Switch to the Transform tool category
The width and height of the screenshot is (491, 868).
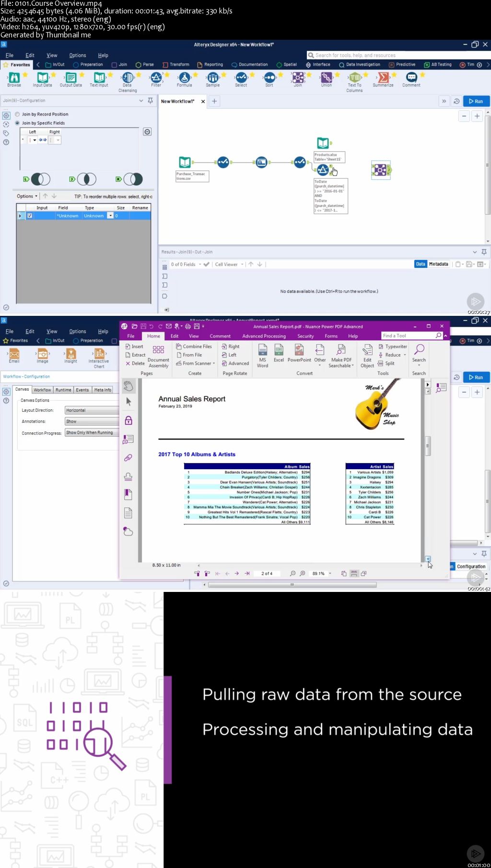[176, 64]
